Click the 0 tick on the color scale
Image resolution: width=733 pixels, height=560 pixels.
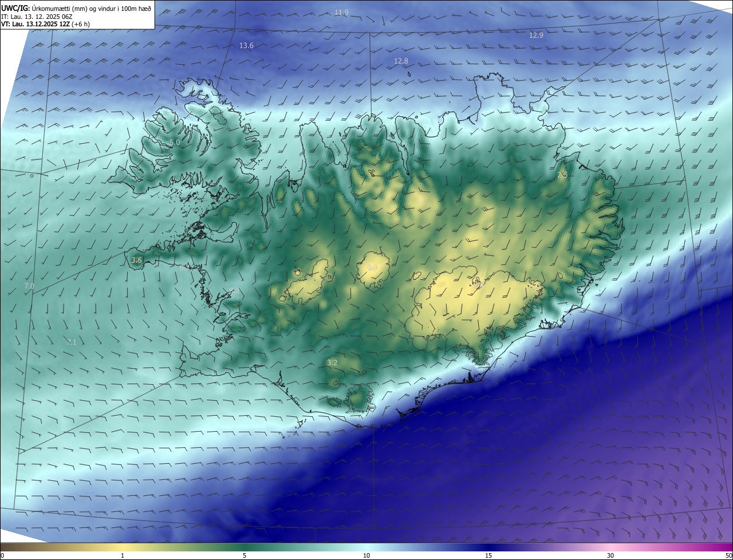[x=2, y=555]
